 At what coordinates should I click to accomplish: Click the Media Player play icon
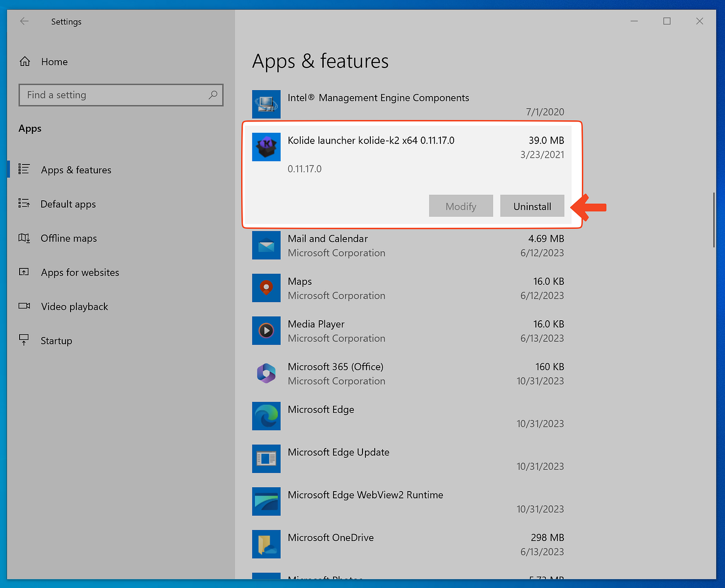pyautogui.click(x=266, y=330)
